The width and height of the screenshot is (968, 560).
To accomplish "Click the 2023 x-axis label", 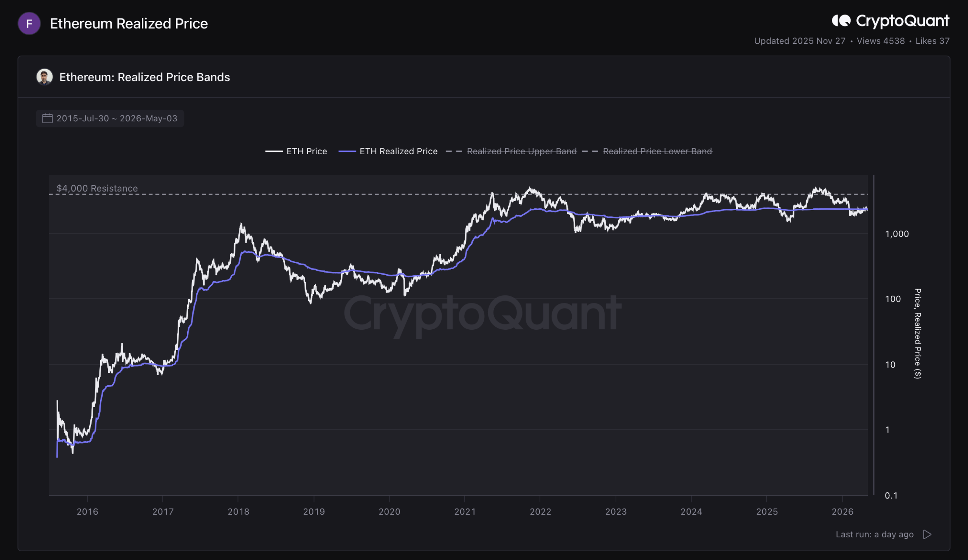I will 616,512.
